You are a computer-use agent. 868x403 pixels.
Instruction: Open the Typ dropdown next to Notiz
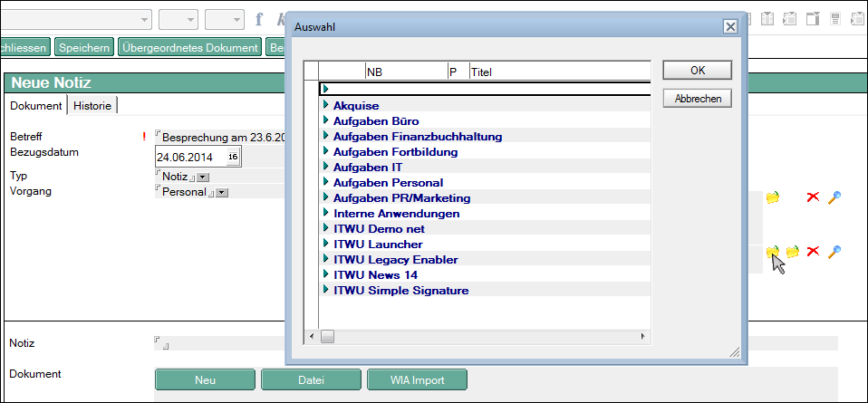pyautogui.click(x=203, y=177)
